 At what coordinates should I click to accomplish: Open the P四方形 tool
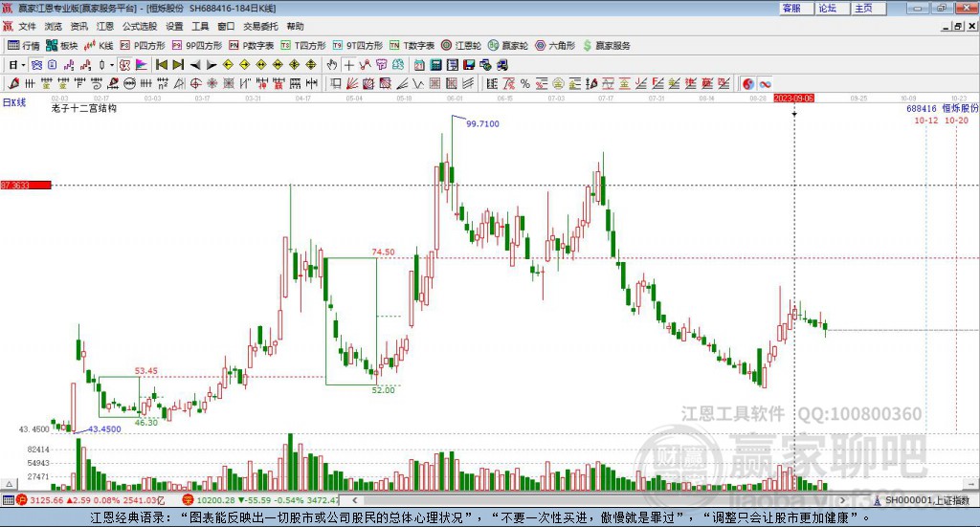(x=143, y=46)
